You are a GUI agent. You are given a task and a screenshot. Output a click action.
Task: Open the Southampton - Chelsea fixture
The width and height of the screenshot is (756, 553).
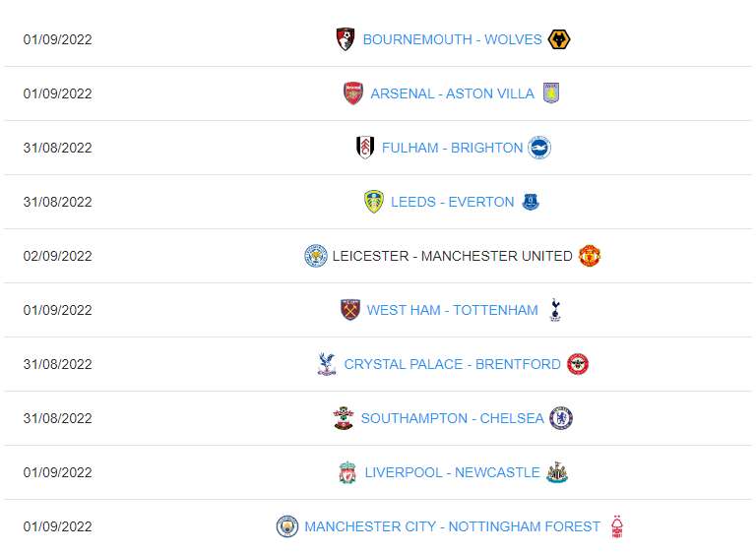(452, 418)
